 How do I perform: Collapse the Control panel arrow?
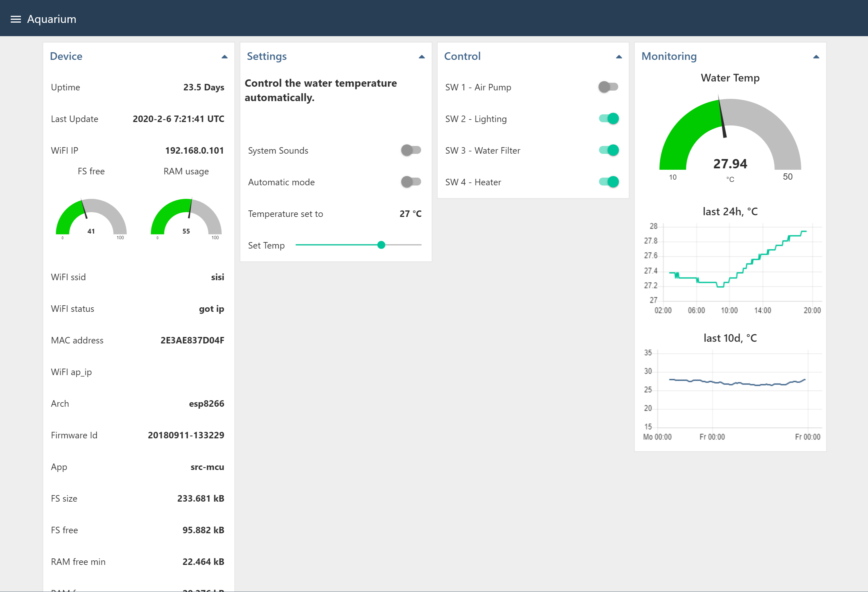point(619,57)
